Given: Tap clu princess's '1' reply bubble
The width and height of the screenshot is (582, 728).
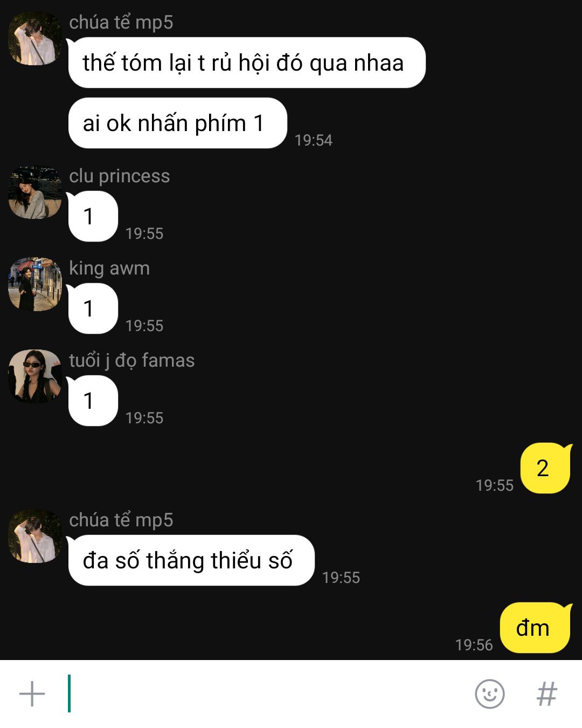Looking at the screenshot, I should click(x=92, y=216).
